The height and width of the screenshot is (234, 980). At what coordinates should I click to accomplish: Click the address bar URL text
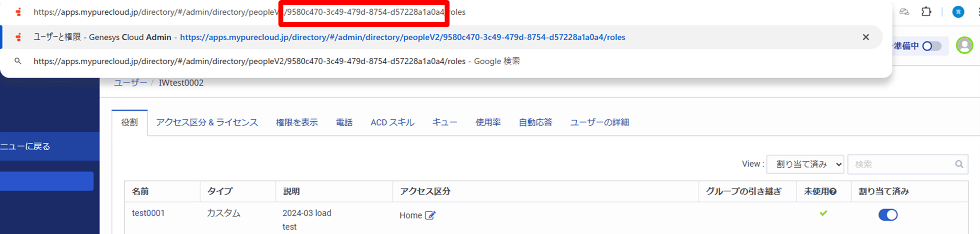(x=249, y=12)
